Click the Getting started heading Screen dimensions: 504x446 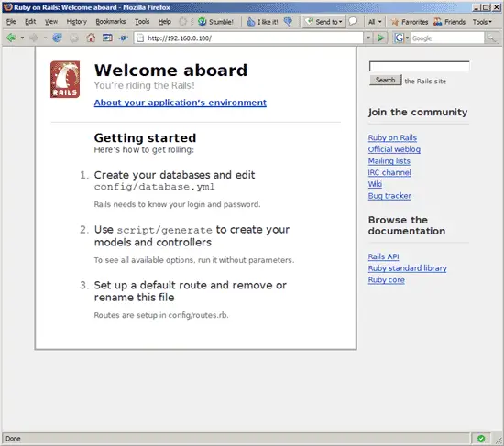(x=145, y=138)
